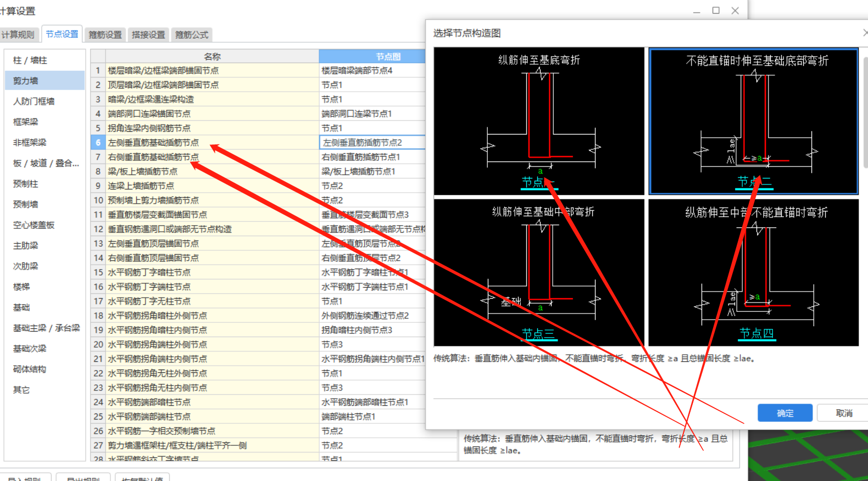868x481 pixels.
Task: Select row 水平钢筋丁字端柱节点
Action: tap(212, 287)
